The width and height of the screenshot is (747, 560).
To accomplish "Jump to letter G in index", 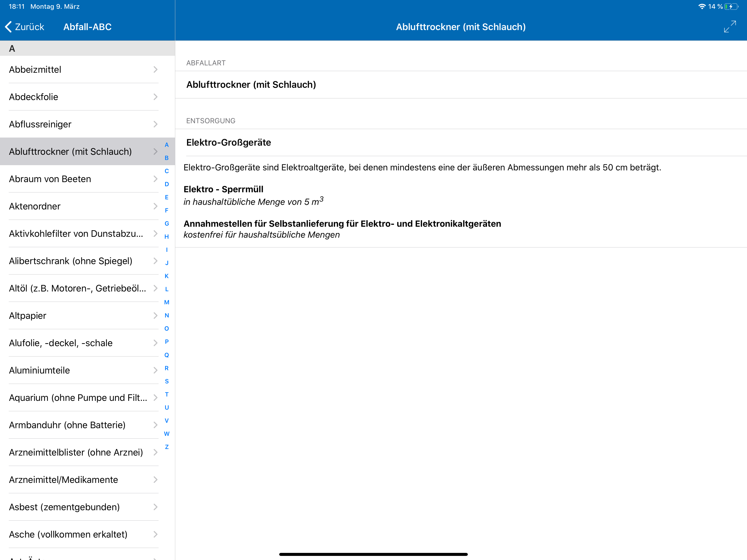I will [x=167, y=224].
